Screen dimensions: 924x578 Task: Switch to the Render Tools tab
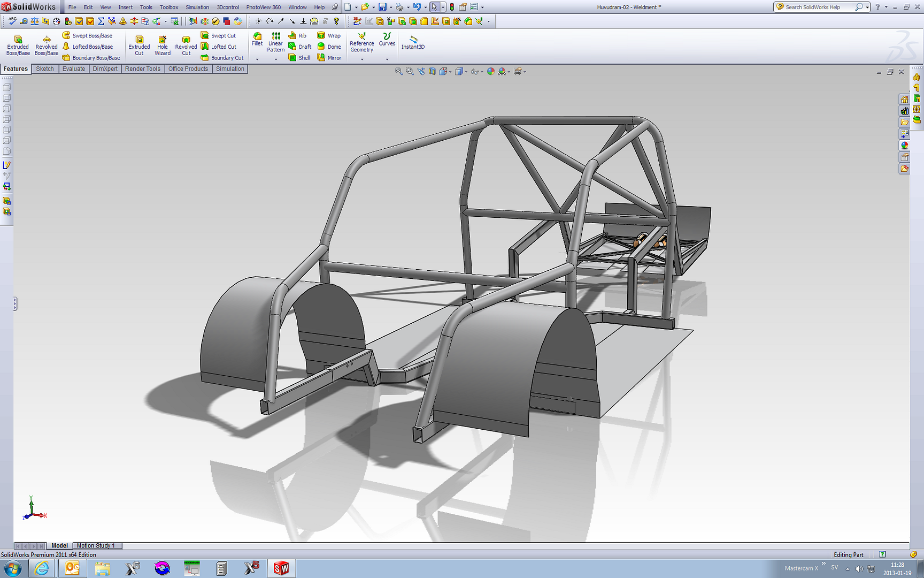[143, 69]
